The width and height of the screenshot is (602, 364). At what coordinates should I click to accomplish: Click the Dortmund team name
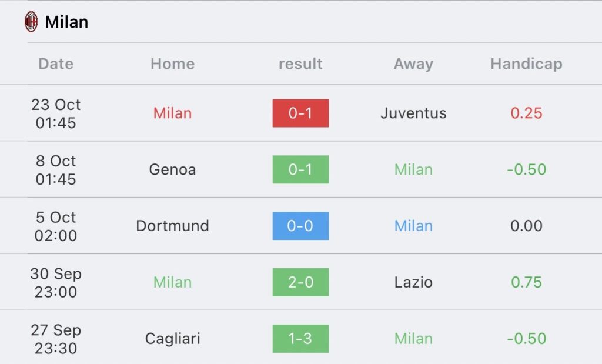pos(172,226)
